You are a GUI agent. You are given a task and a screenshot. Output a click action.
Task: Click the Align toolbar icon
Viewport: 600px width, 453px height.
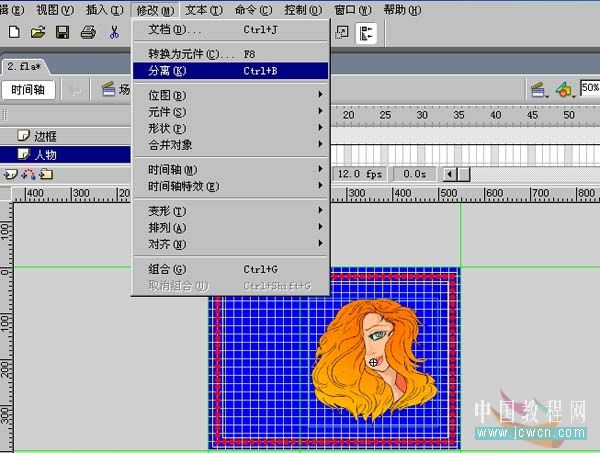pos(366,33)
